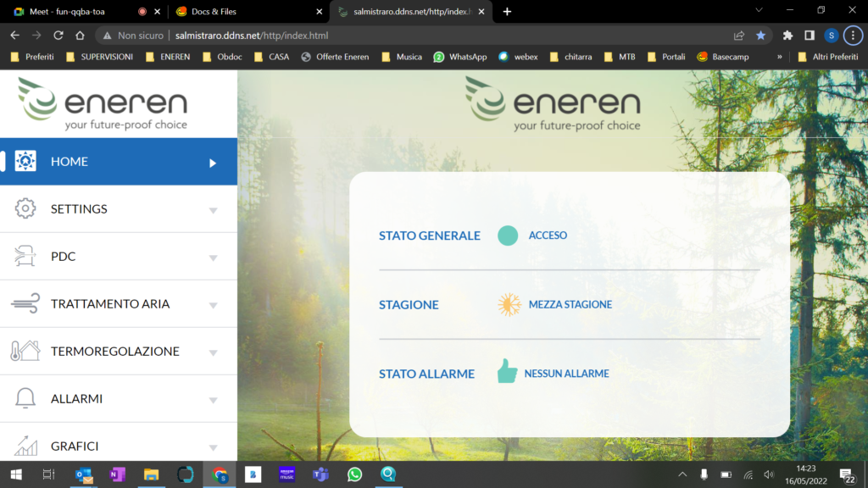
Task: Click the Trattamento Aria wind icon
Action: [x=25, y=304]
